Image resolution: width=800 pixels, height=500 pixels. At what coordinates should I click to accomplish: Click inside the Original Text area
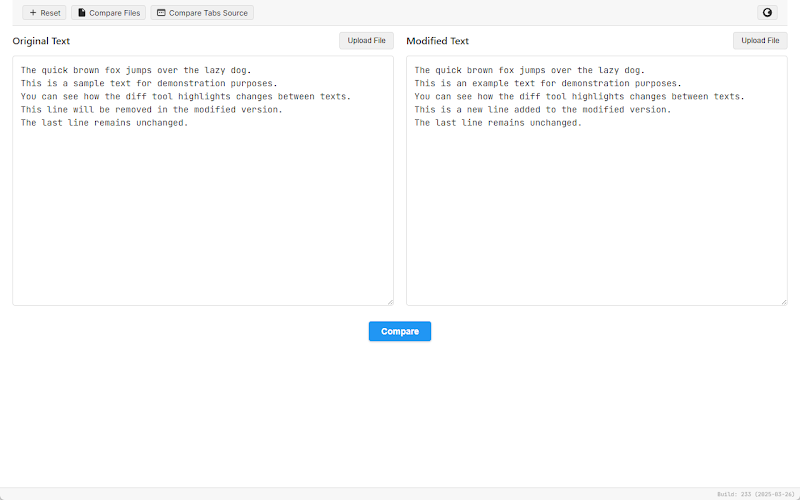pyautogui.click(x=203, y=181)
